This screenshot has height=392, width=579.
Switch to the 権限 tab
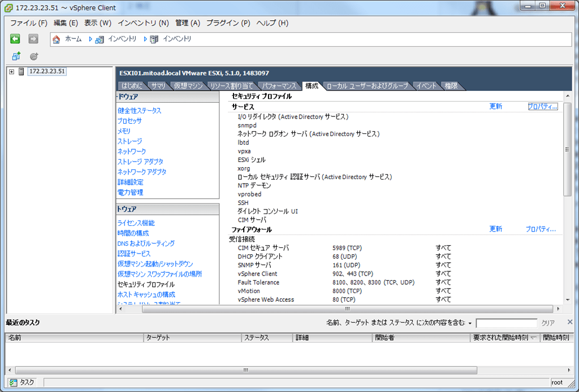(451, 86)
